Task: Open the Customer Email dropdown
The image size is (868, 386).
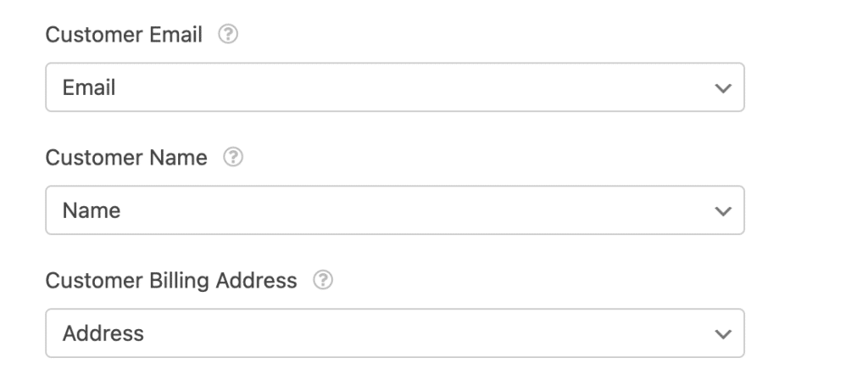Action: [394, 87]
